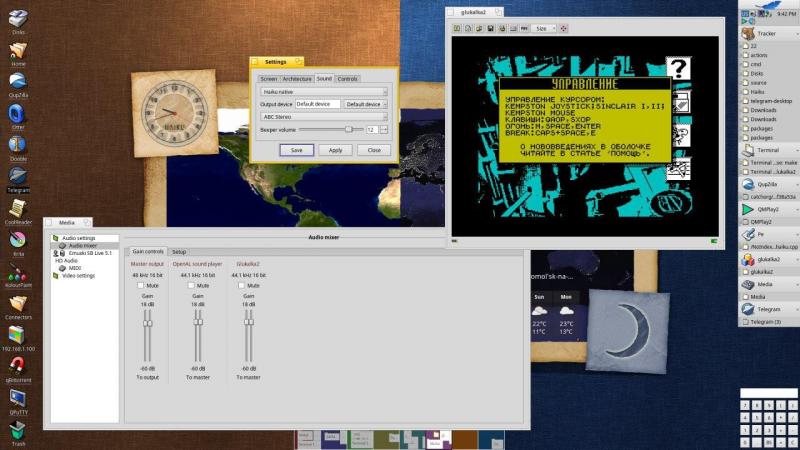Launch Krita from the desktop
The height and width of the screenshot is (450, 800).
[18, 240]
